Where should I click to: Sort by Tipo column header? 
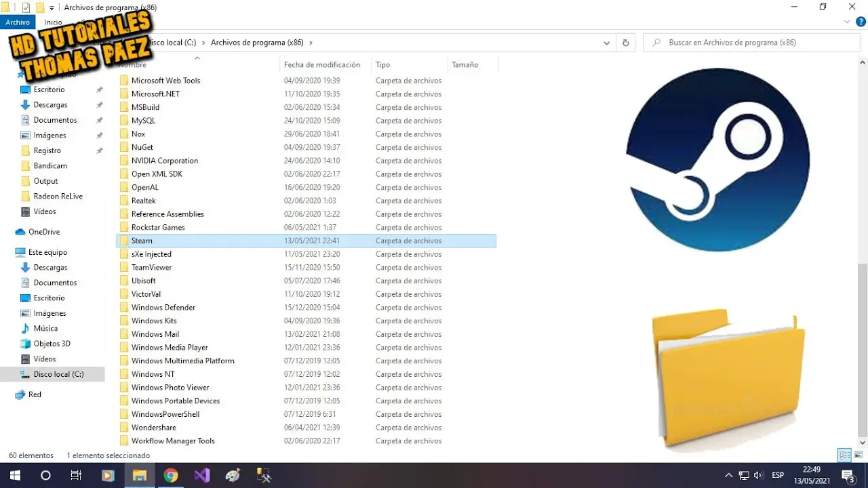click(382, 64)
